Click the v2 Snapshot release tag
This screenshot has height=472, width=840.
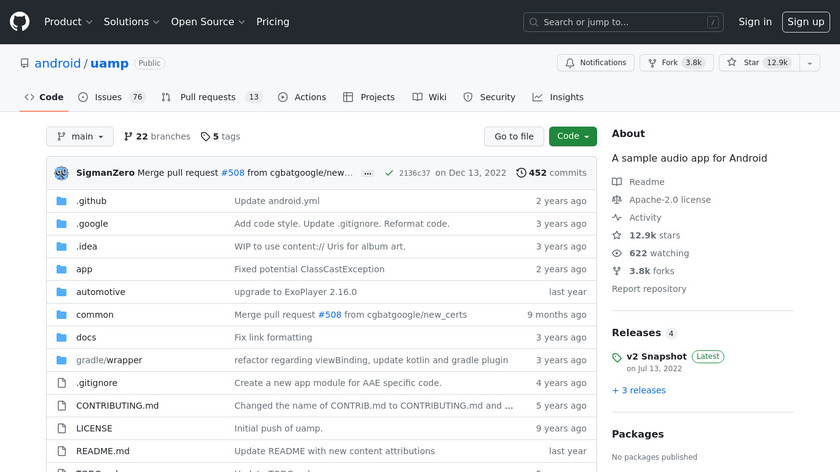click(656, 356)
